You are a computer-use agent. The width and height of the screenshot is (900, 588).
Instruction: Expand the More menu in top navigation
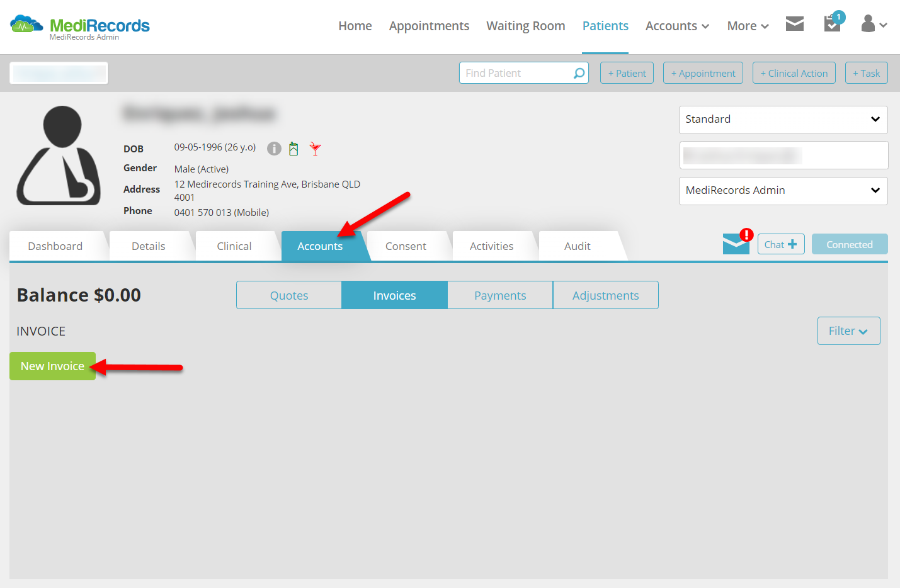coord(748,26)
